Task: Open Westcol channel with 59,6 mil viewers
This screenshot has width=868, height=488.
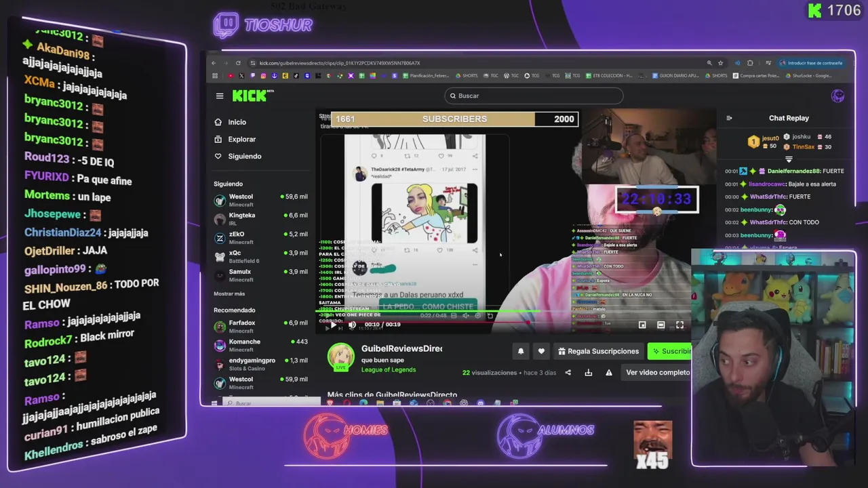Action: click(x=261, y=200)
